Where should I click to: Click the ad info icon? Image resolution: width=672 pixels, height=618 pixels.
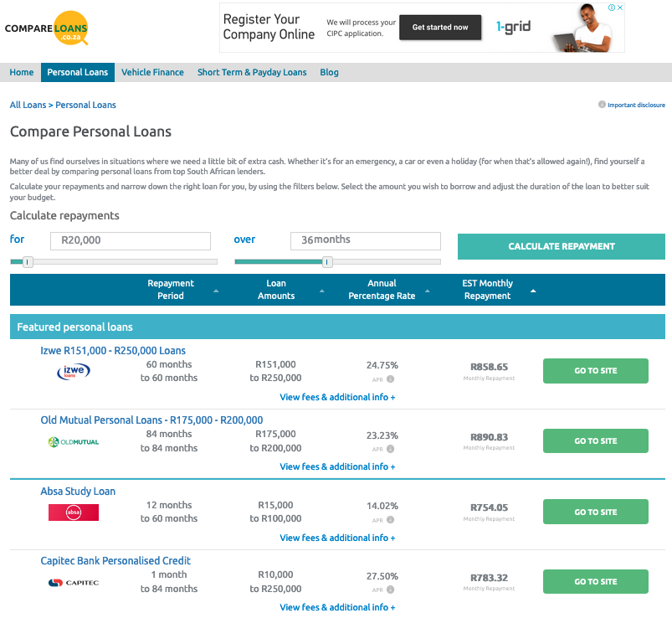coord(611,8)
